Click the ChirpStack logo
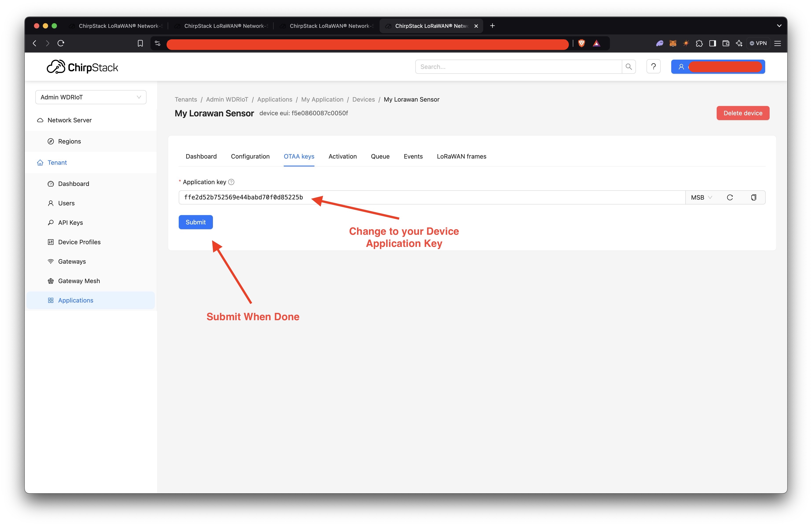Image resolution: width=812 pixels, height=526 pixels. 82,67
